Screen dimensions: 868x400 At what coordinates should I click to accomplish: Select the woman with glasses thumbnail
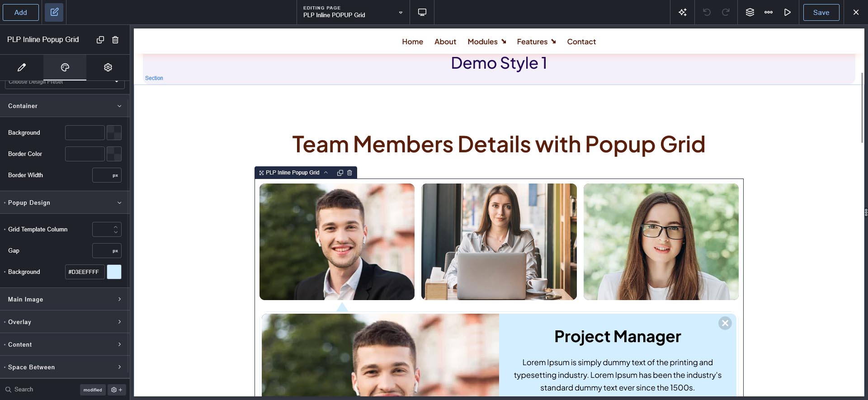(x=661, y=242)
